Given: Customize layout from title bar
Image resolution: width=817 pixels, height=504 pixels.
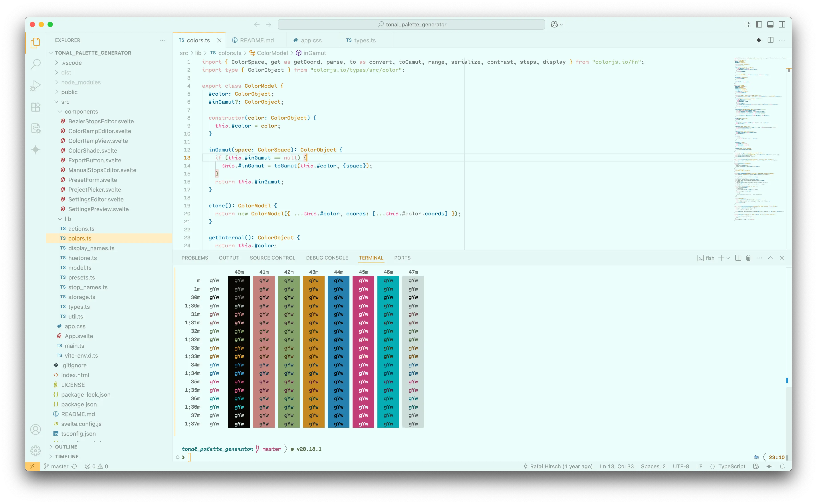Looking at the screenshot, I should click(747, 24).
